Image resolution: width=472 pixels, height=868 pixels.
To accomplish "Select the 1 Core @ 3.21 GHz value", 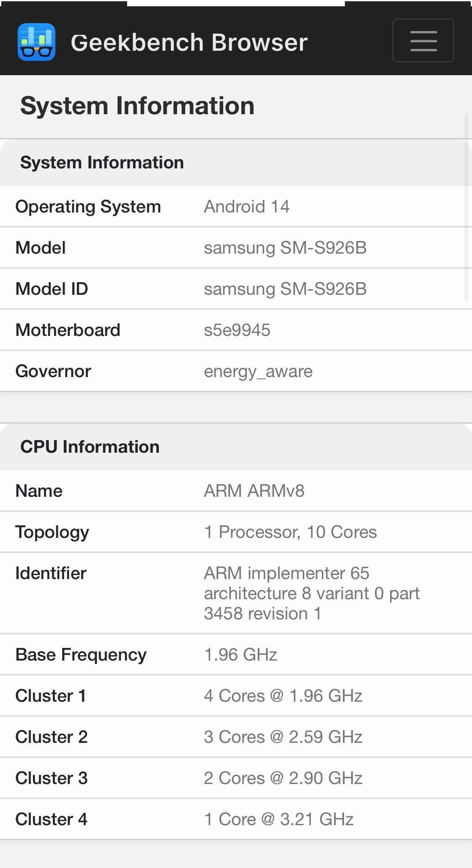I will pos(279,819).
